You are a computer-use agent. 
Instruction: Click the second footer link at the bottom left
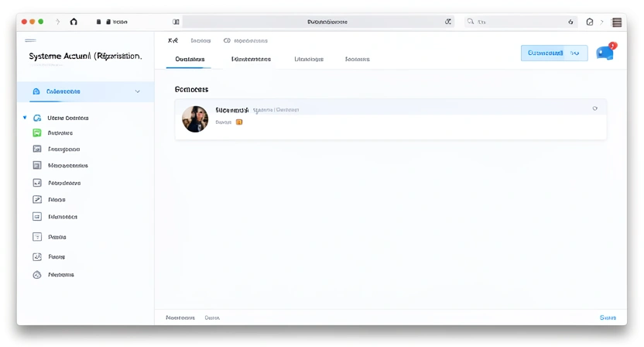click(212, 318)
